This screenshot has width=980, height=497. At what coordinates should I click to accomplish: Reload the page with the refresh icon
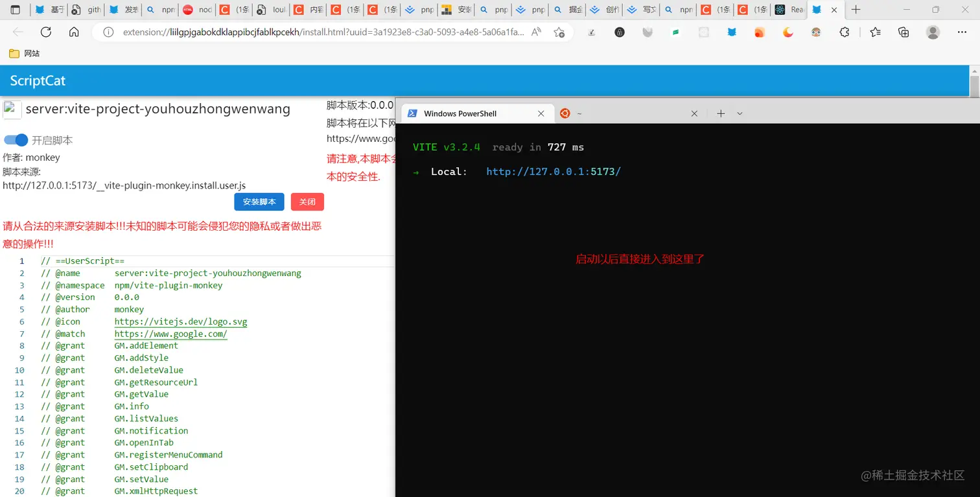coord(46,32)
